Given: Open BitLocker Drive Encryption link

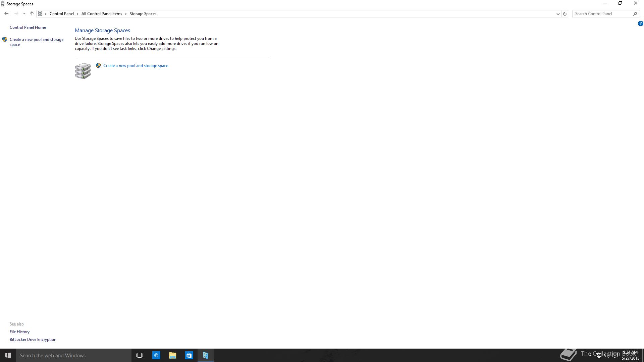Looking at the screenshot, I should tap(33, 340).
